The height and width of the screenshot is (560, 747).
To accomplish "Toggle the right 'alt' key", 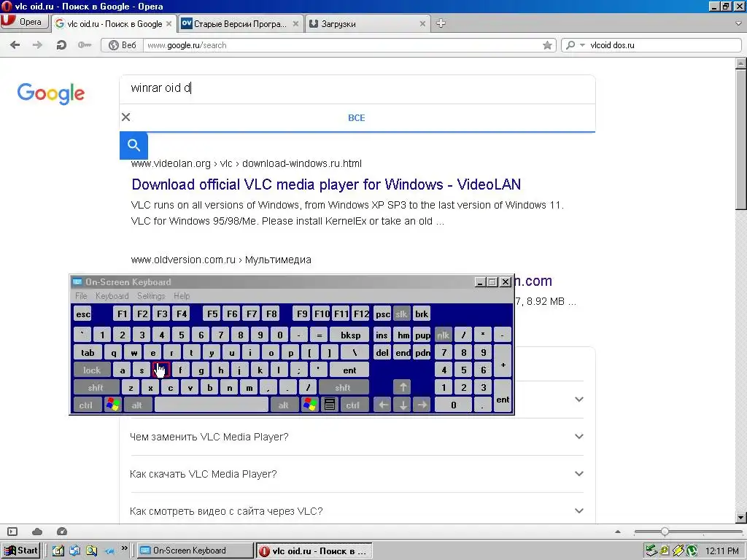I will click(x=284, y=405).
